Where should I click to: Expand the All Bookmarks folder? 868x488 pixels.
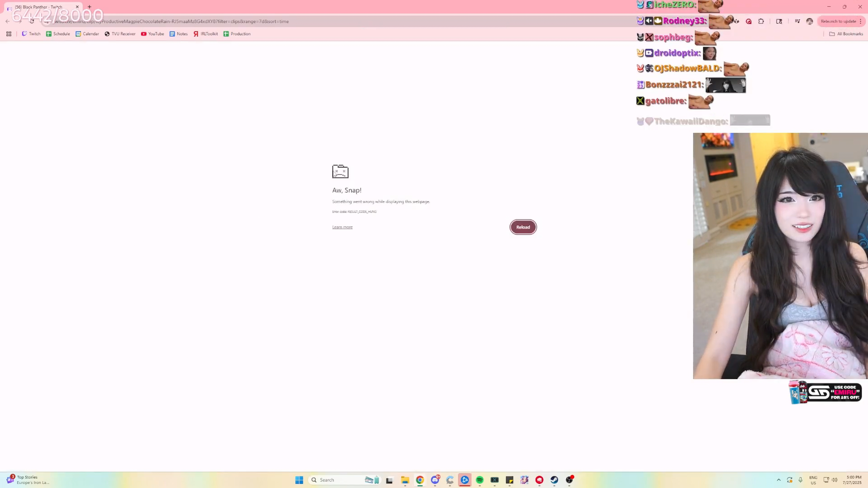(x=846, y=34)
